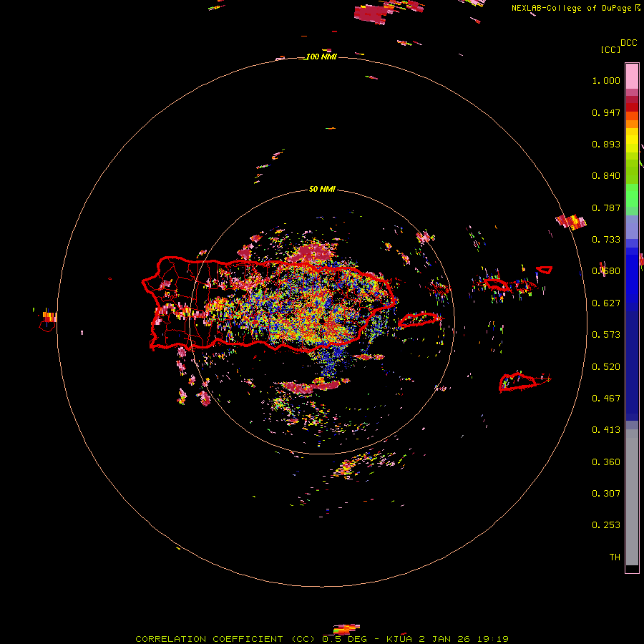Pick the bright green band in the color bar
This screenshot has width=644, height=644.
click(632, 195)
